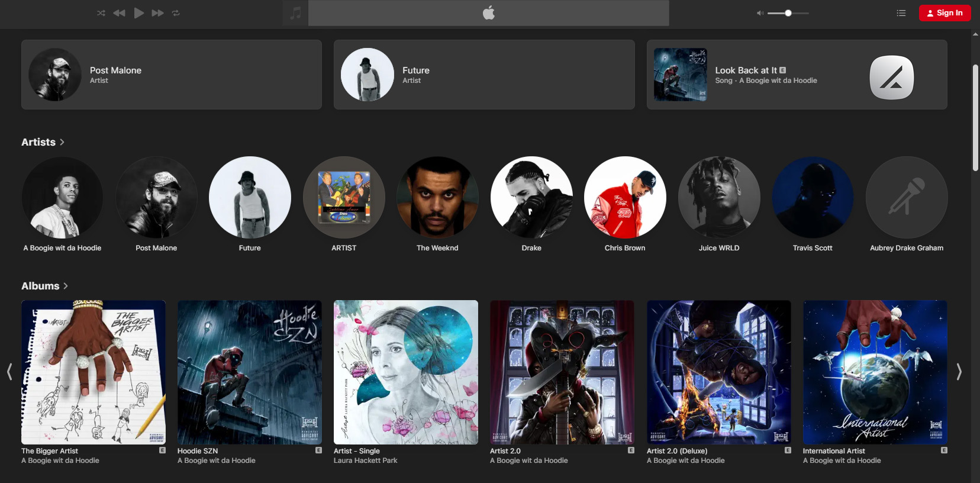Open Juice WRLD's artist photo
The width and height of the screenshot is (980, 483).
point(719,197)
